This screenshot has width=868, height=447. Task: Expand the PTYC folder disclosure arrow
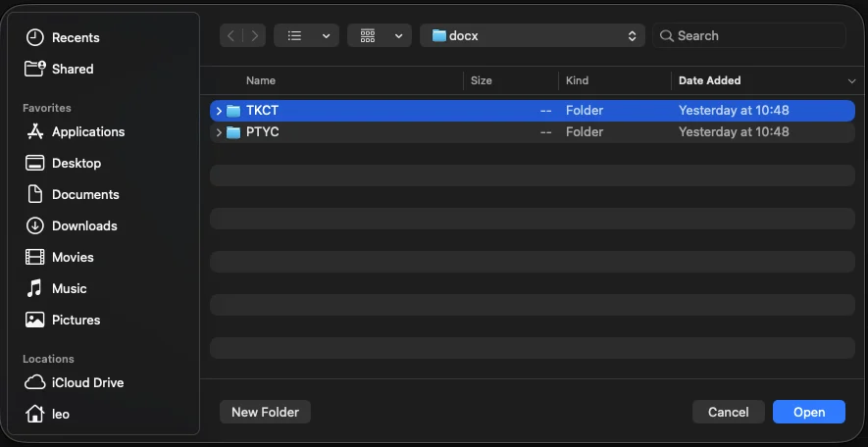[219, 132]
